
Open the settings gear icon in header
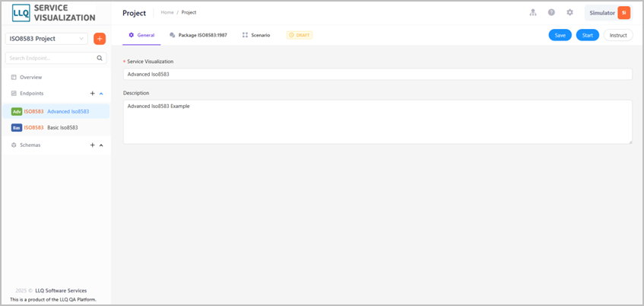pyautogui.click(x=569, y=12)
